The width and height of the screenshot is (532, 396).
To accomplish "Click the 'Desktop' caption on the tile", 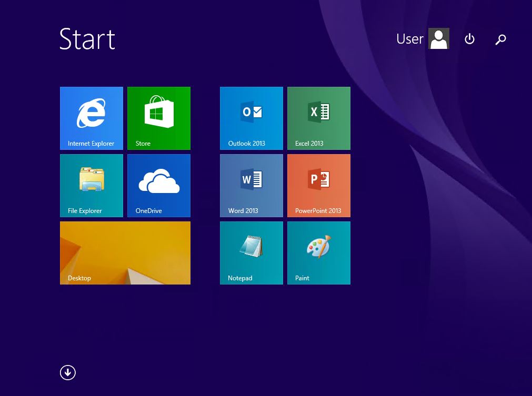I will [x=79, y=278].
